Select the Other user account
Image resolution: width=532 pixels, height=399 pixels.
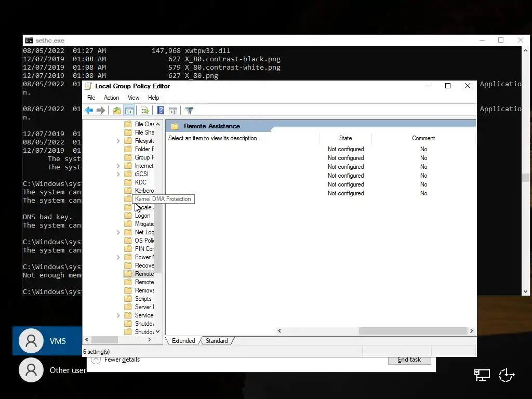click(52, 370)
